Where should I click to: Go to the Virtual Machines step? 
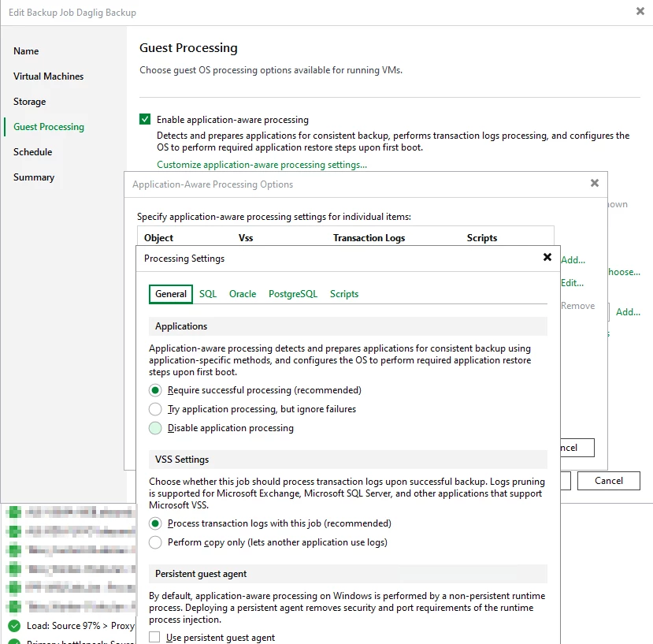[48, 76]
